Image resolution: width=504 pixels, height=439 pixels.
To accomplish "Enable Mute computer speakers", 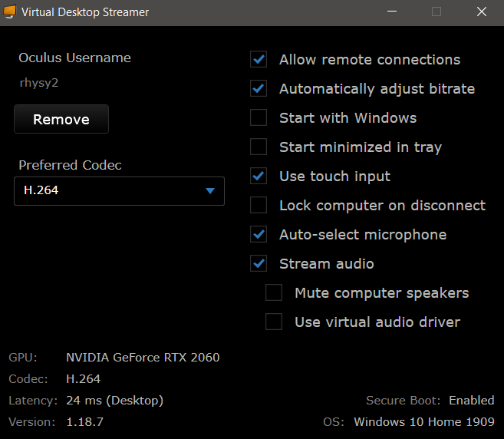I will pyautogui.click(x=274, y=293).
